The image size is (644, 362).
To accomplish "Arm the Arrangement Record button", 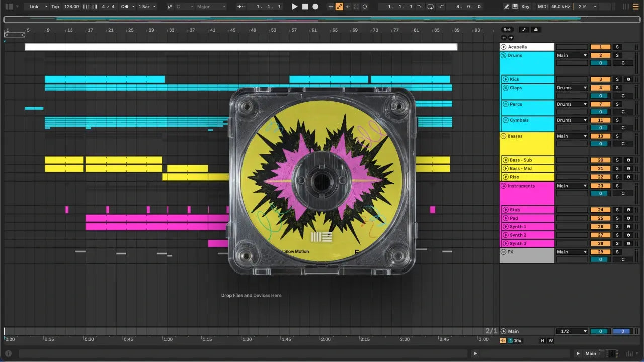I will coord(315,7).
